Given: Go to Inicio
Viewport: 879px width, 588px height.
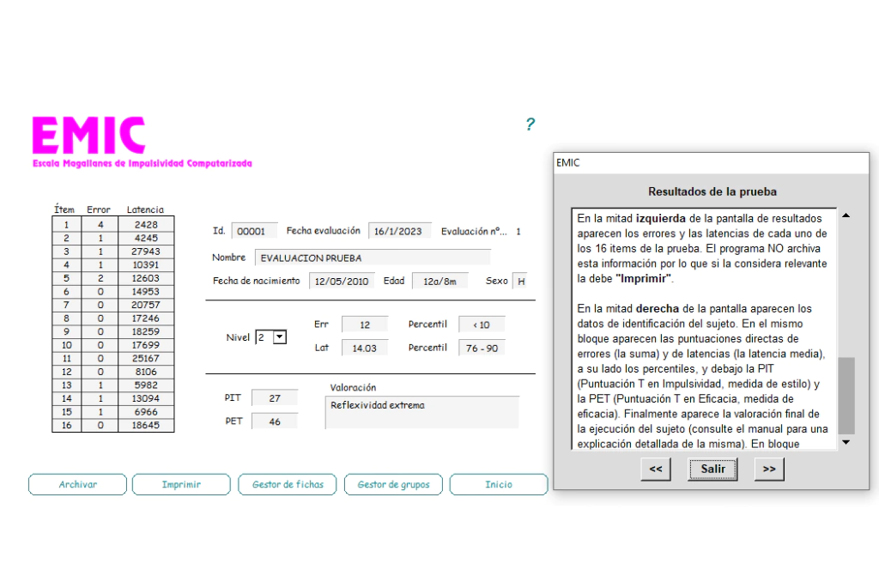Looking at the screenshot, I should coord(498,485).
